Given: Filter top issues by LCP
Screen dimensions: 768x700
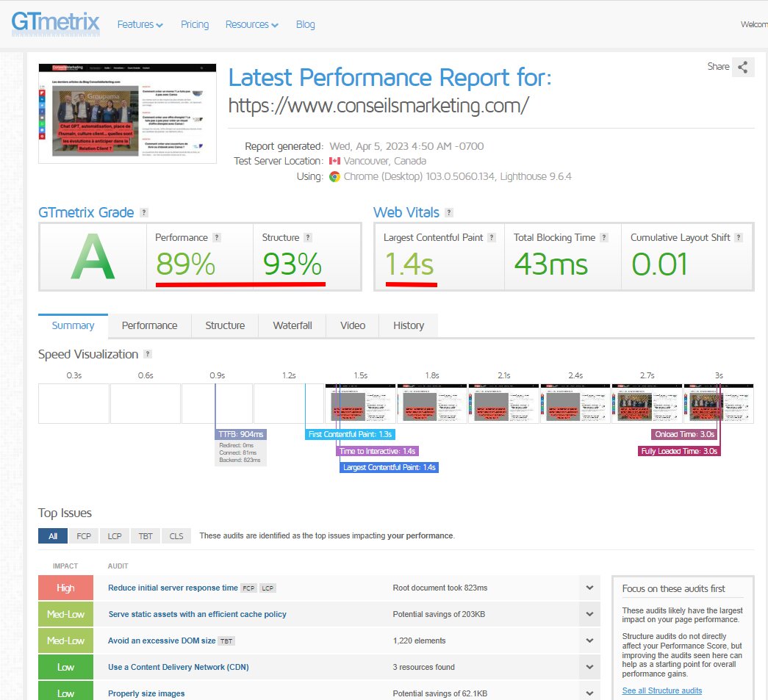Looking at the screenshot, I should click(115, 536).
